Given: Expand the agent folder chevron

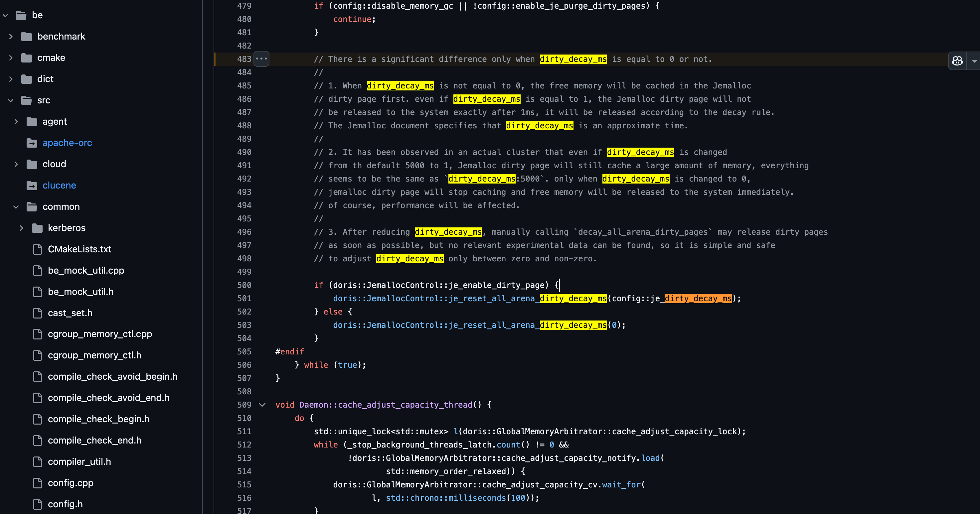Looking at the screenshot, I should click(x=16, y=122).
